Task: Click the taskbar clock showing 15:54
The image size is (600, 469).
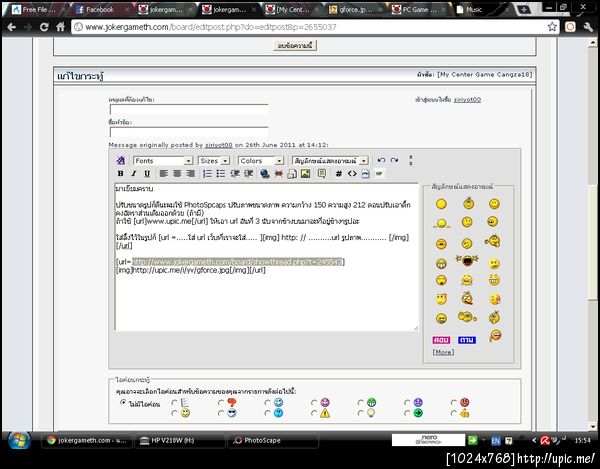Action: 582,441
